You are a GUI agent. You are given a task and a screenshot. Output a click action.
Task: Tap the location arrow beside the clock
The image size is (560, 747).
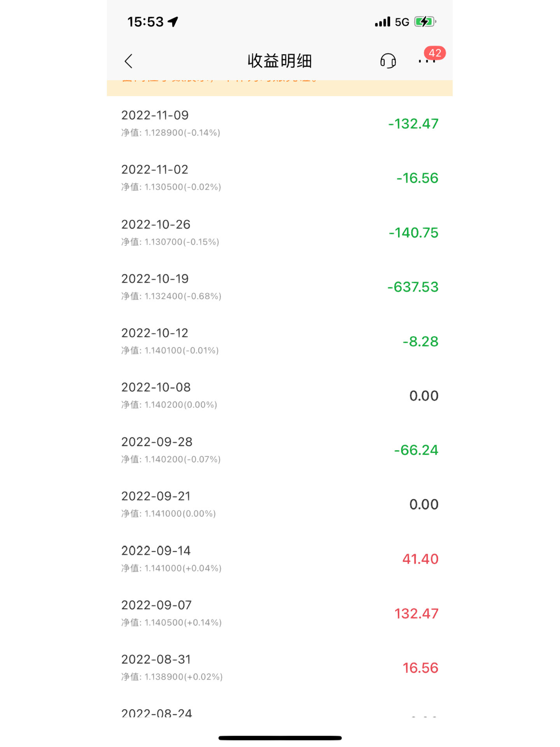point(173,22)
